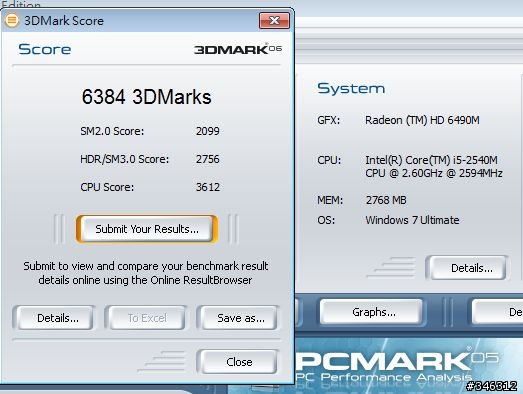Click Submit Your Results button
The height and width of the screenshot is (394, 523).
coord(147,229)
